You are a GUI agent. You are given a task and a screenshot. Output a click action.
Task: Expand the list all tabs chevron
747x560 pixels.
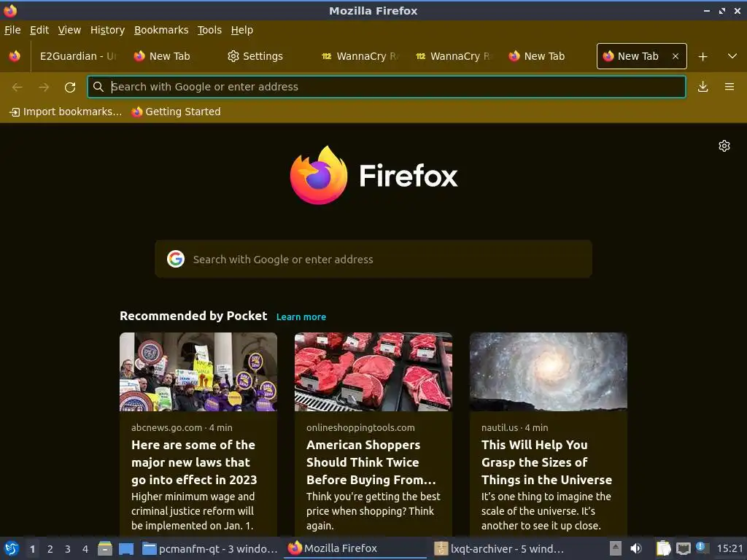[732, 56]
